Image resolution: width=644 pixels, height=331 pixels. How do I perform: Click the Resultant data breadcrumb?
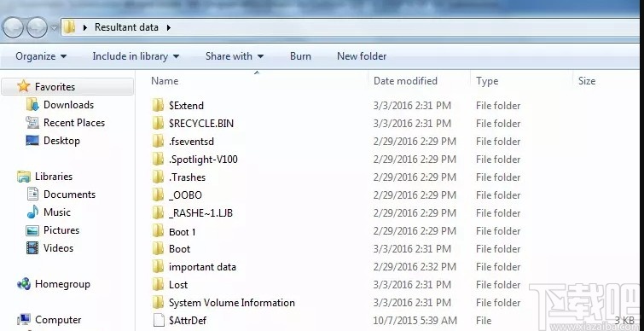coord(126,27)
